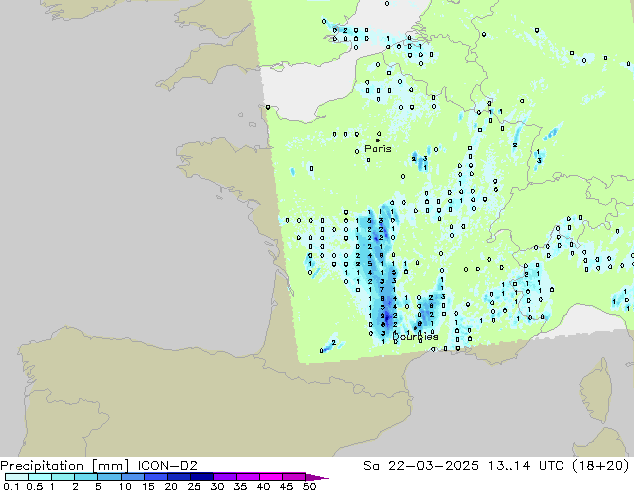Click the legend value '30'
This screenshot has height=490, width=634.
[217, 486]
